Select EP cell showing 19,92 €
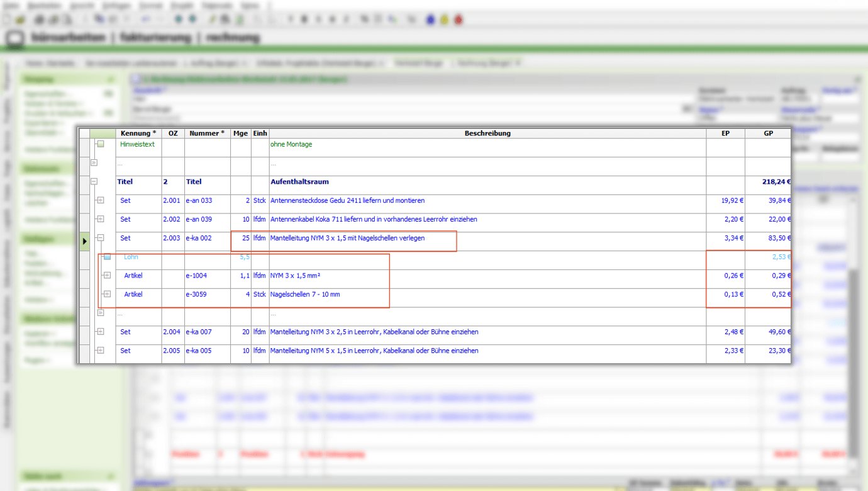The height and width of the screenshot is (491, 868). click(725, 201)
